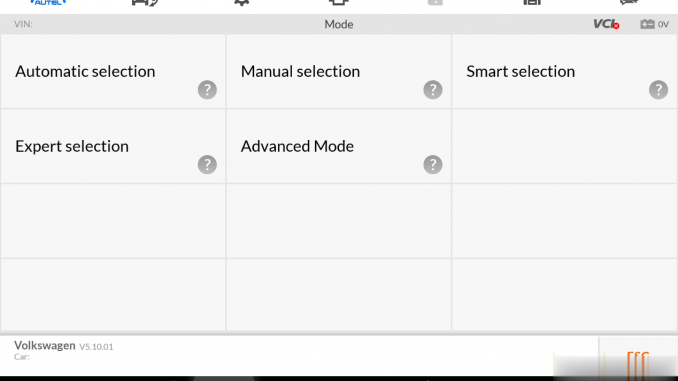Open help for Automatic selection
The height and width of the screenshot is (381, 678).
[x=207, y=90]
